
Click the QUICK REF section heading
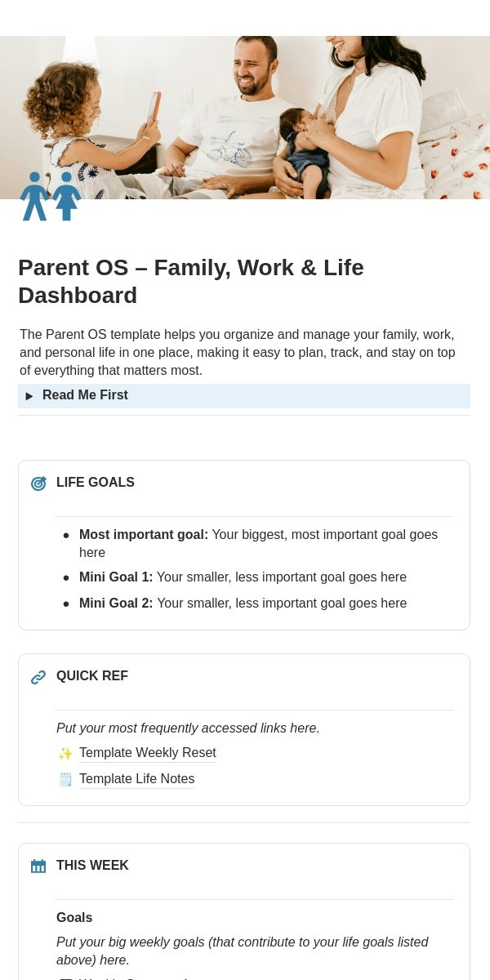pos(92,676)
